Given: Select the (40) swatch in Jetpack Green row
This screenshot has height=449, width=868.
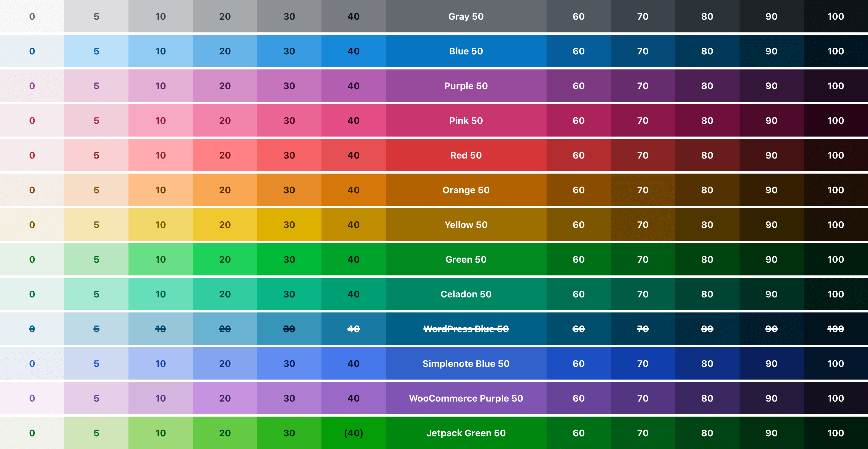Looking at the screenshot, I should click(353, 433).
